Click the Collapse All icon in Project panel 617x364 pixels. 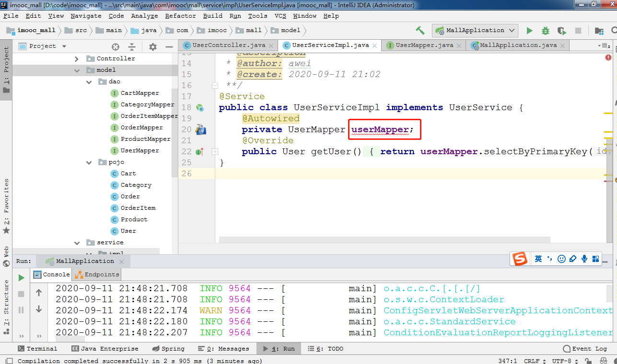tap(132, 46)
